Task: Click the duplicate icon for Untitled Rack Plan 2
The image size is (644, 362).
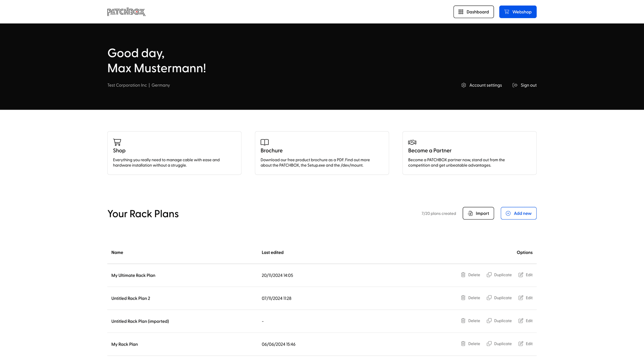Action: pos(489,298)
